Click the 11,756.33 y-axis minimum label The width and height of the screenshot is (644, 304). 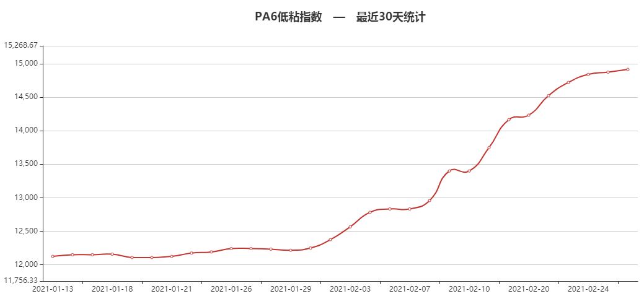(20, 280)
